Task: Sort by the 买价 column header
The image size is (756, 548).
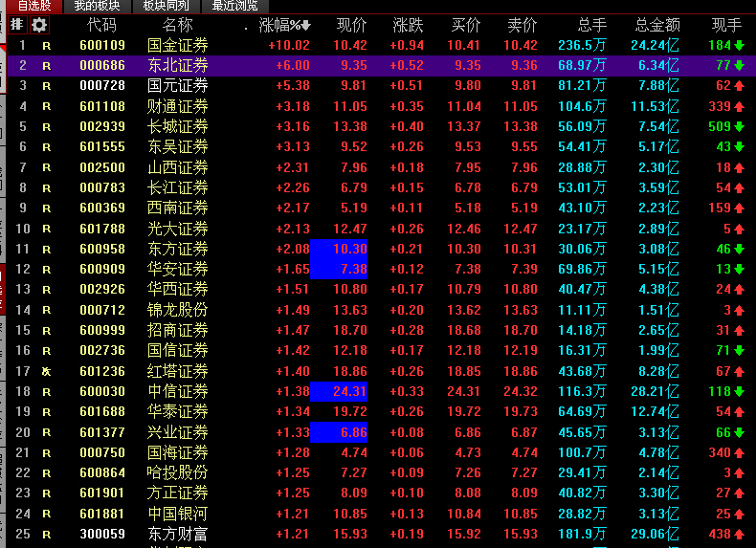Action: coord(466,25)
